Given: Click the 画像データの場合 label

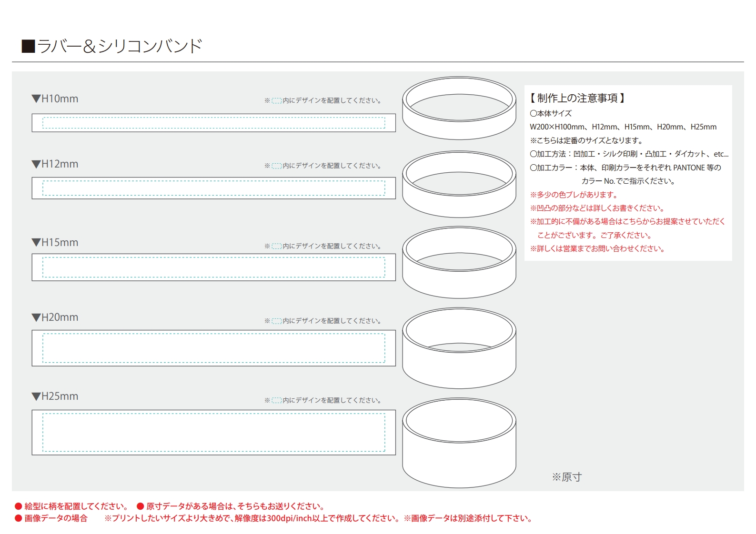Looking at the screenshot, I should [51, 518].
